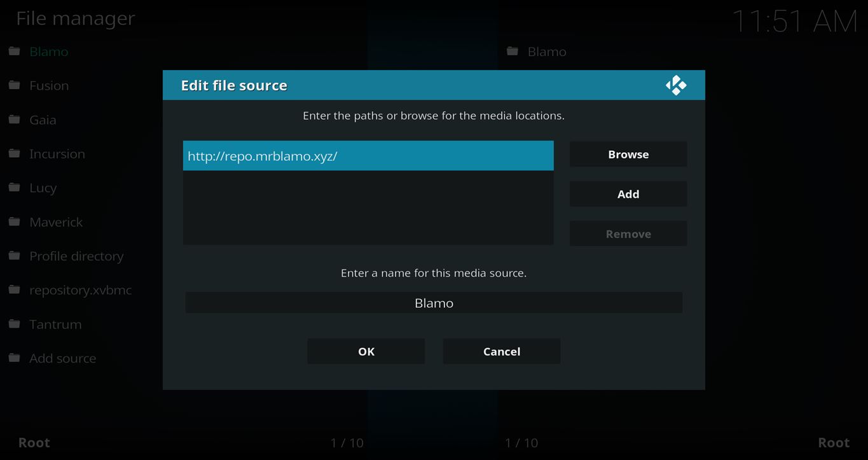The height and width of the screenshot is (460, 868).
Task: Select the Blamo entry in left pane
Action: point(48,52)
